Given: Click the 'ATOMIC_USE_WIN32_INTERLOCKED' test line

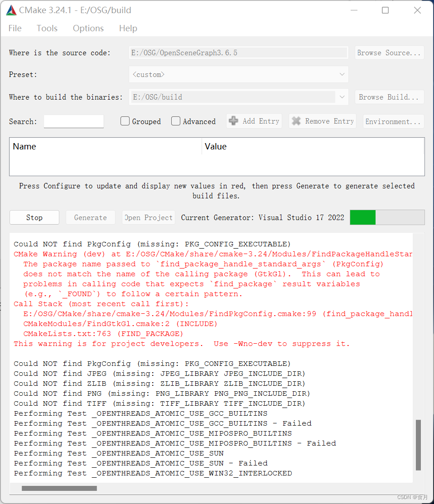Looking at the screenshot, I should (153, 473).
